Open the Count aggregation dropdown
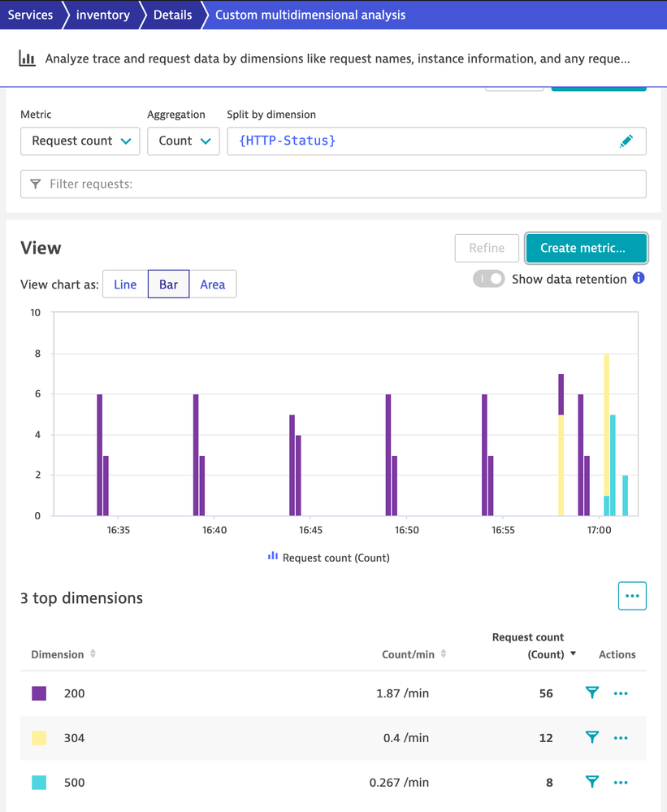This screenshot has width=667, height=812. [x=184, y=141]
